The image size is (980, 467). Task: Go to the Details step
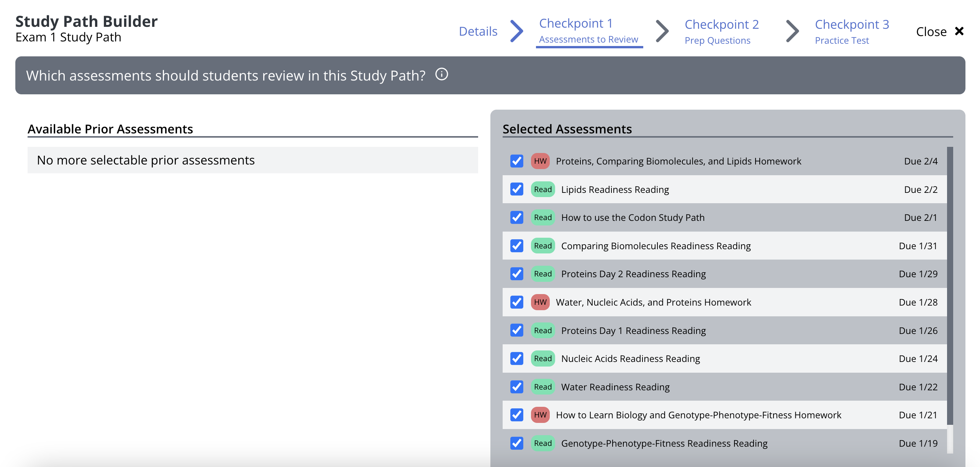coord(478,31)
